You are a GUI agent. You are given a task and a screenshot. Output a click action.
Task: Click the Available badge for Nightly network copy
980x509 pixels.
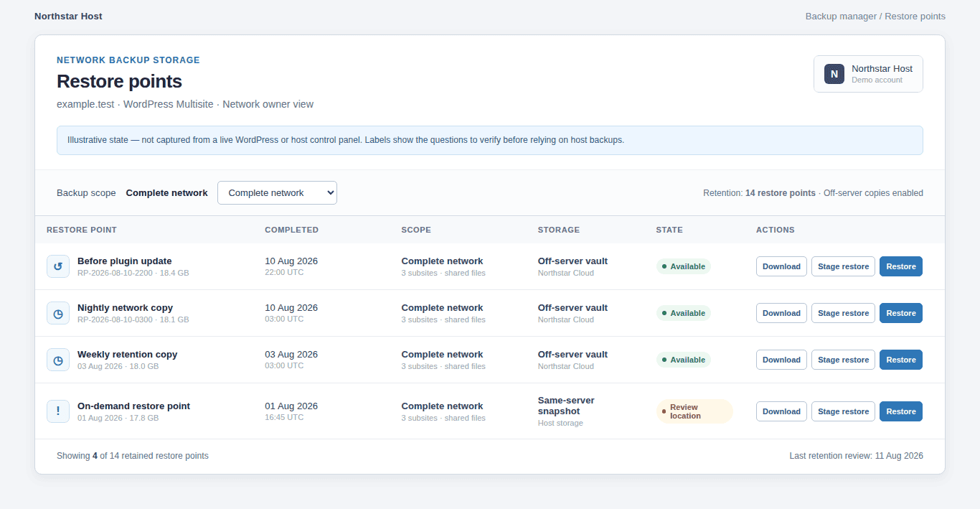point(683,313)
